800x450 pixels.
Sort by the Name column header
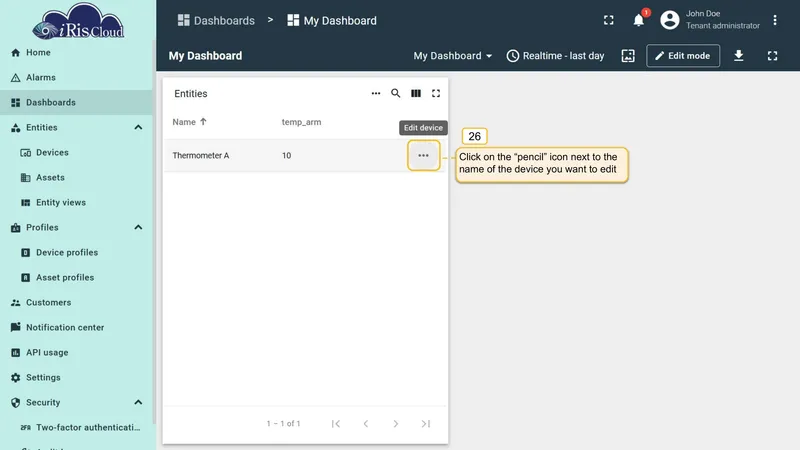click(x=189, y=122)
